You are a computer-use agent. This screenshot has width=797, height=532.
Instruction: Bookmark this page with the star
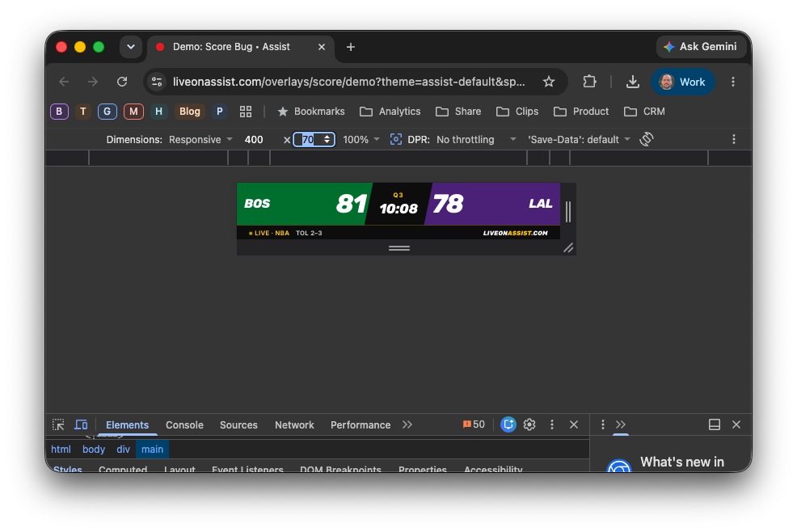pyautogui.click(x=549, y=82)
